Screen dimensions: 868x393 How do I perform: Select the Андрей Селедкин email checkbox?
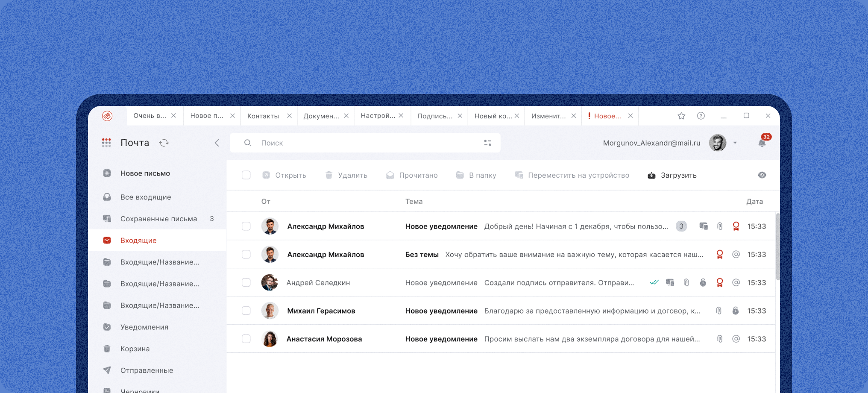pyautogui.click(x=246, y=282)
